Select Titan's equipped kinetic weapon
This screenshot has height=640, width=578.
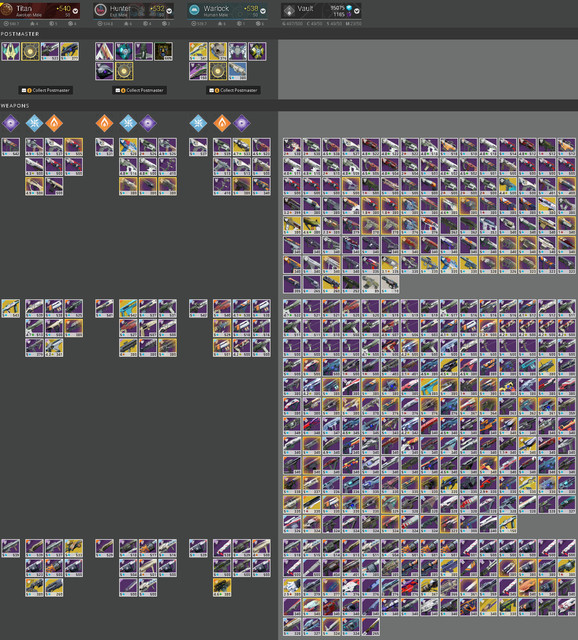(x=11, y=147)
